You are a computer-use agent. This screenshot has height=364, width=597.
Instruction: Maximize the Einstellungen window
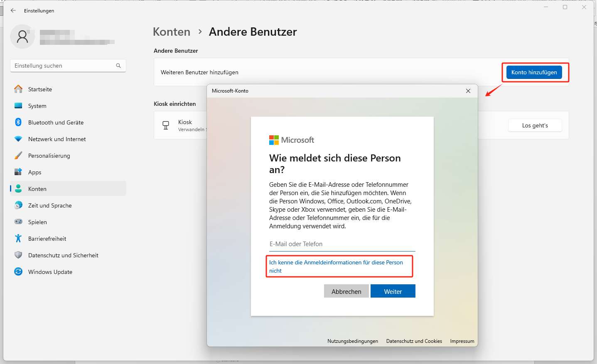point(565,7)
